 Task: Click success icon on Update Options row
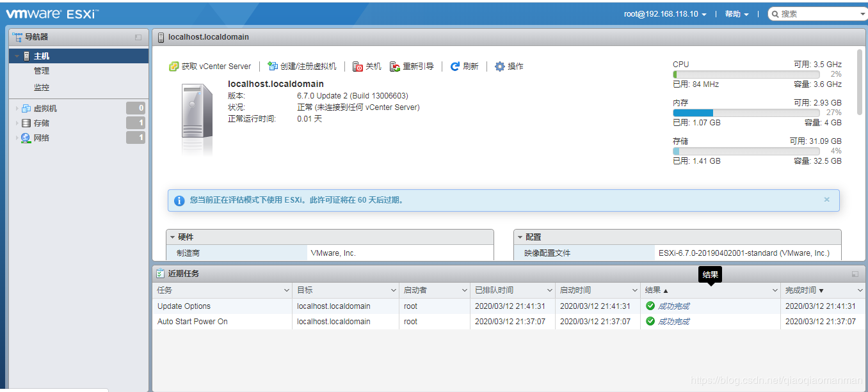(650, 306)
